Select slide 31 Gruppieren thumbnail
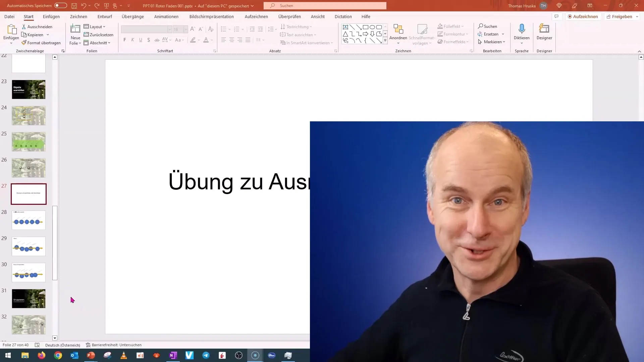 [x=28, y=298]
